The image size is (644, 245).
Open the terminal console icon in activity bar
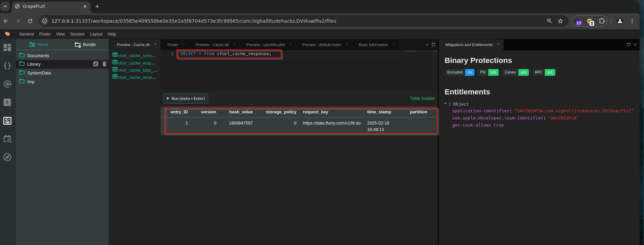(x=7, y=102)
